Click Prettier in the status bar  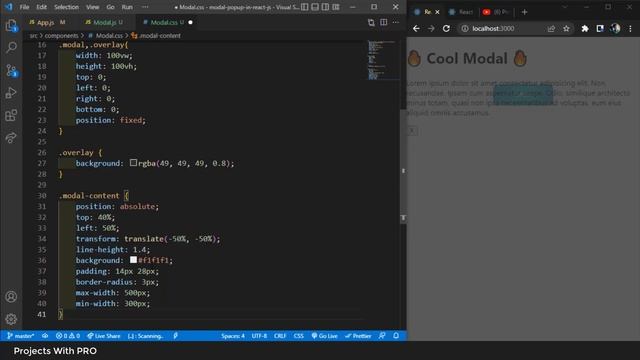tap(358, 336)
